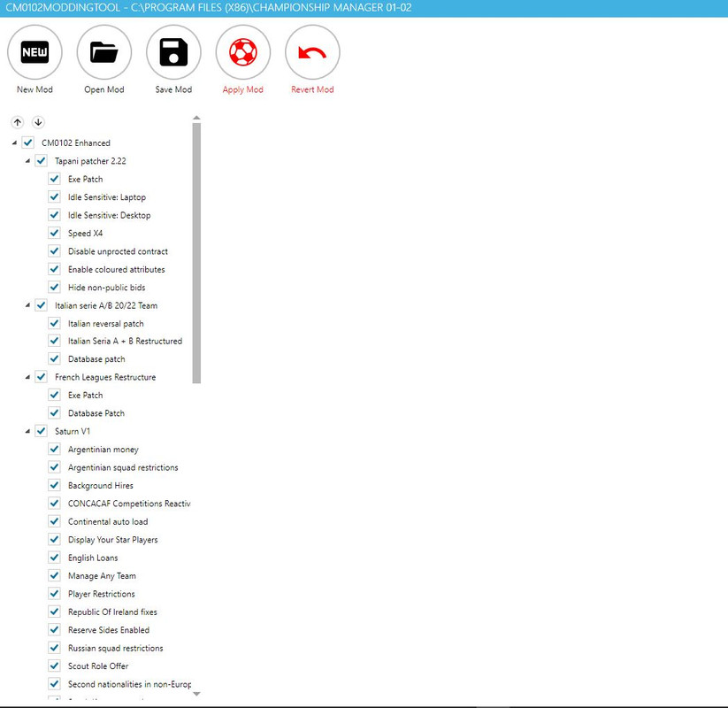Select Exe Patch under French Leagues Restructure
The image size is (728, 708).
(x=86, y=395)
